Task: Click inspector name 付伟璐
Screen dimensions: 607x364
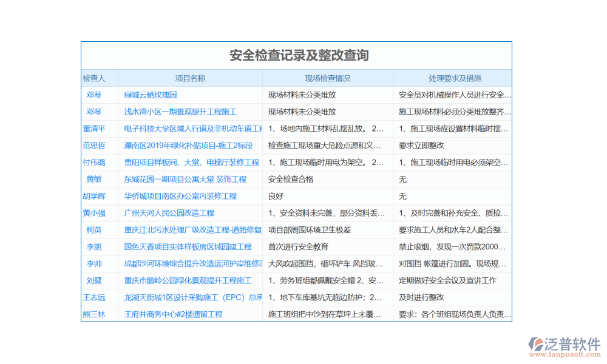Action: 93,163
